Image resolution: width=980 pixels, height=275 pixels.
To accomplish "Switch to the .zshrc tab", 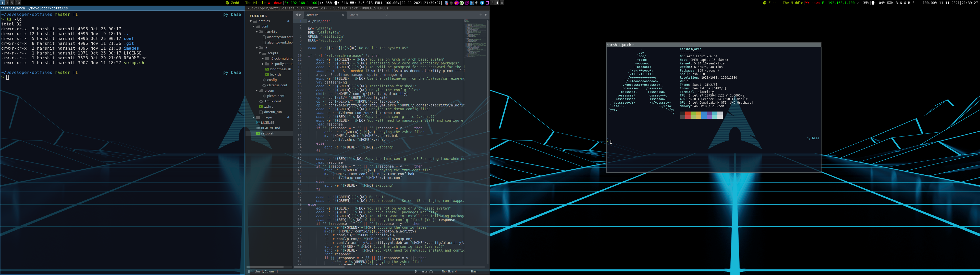I will 354,15.
